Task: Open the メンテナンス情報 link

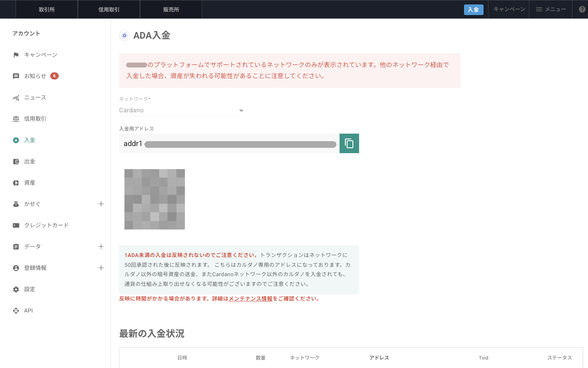Action: click(x=251, y=299)
